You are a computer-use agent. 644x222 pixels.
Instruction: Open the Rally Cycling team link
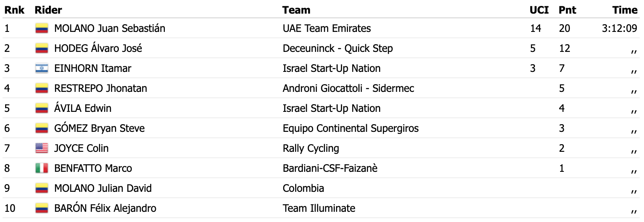point(310,148)
